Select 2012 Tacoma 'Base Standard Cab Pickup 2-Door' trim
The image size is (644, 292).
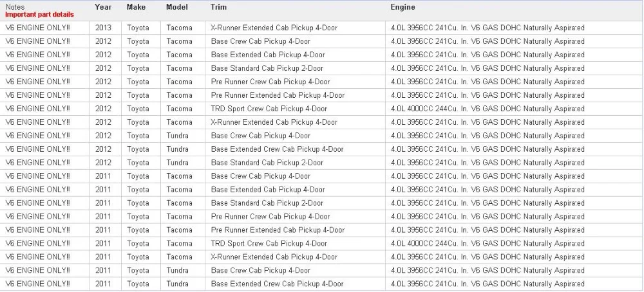click(267, 68)
